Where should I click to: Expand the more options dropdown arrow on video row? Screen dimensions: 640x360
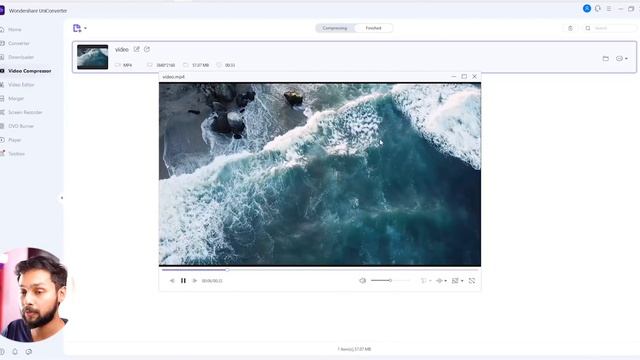point(626,59)
